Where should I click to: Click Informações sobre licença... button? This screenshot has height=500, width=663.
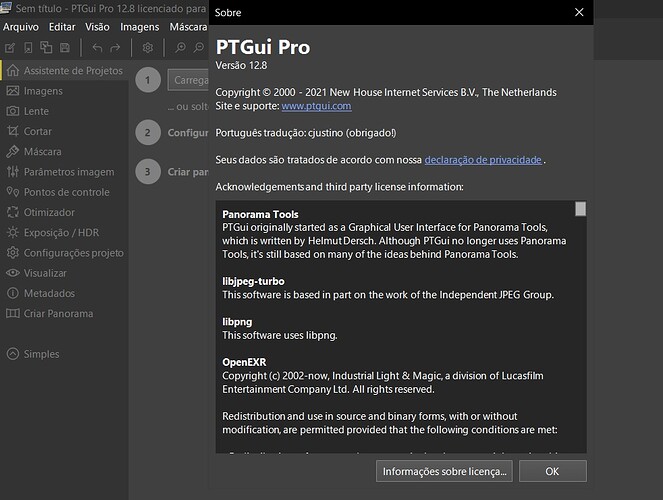[x=444, y=471]
